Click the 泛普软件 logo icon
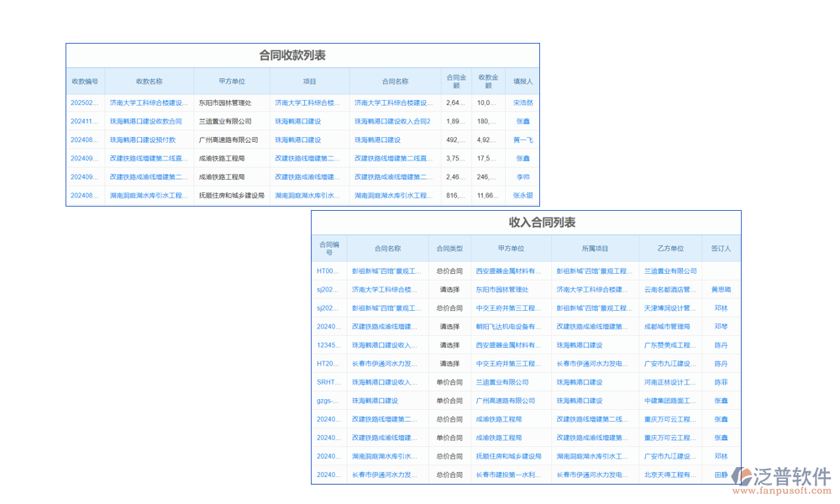Image resolution: width=840 pixels, height=504 pixels. point(741,476)
